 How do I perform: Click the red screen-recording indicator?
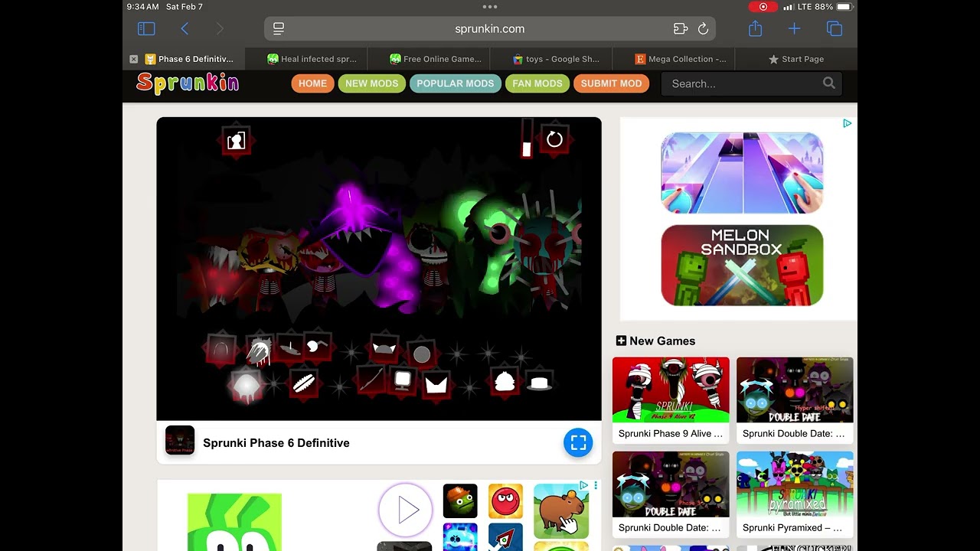click(763, 7)
